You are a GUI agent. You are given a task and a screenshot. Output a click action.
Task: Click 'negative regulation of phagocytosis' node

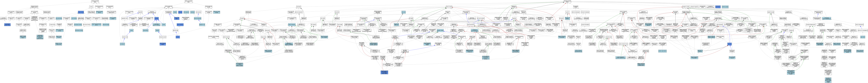coord(268,51)
